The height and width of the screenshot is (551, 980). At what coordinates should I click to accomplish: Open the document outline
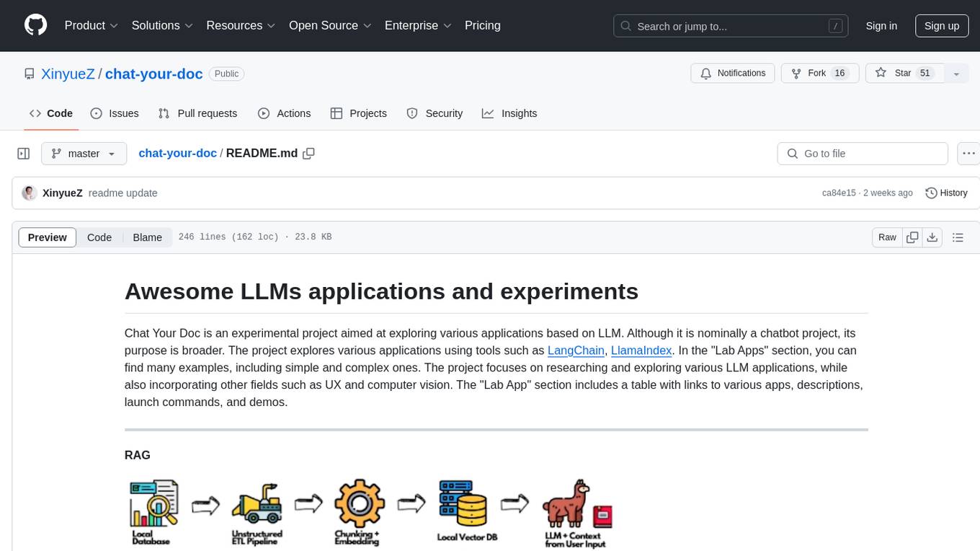point(958,237)
